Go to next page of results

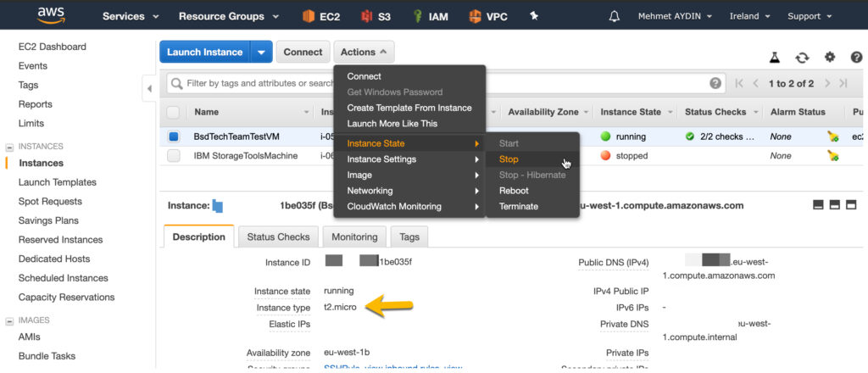click(827, 84)
